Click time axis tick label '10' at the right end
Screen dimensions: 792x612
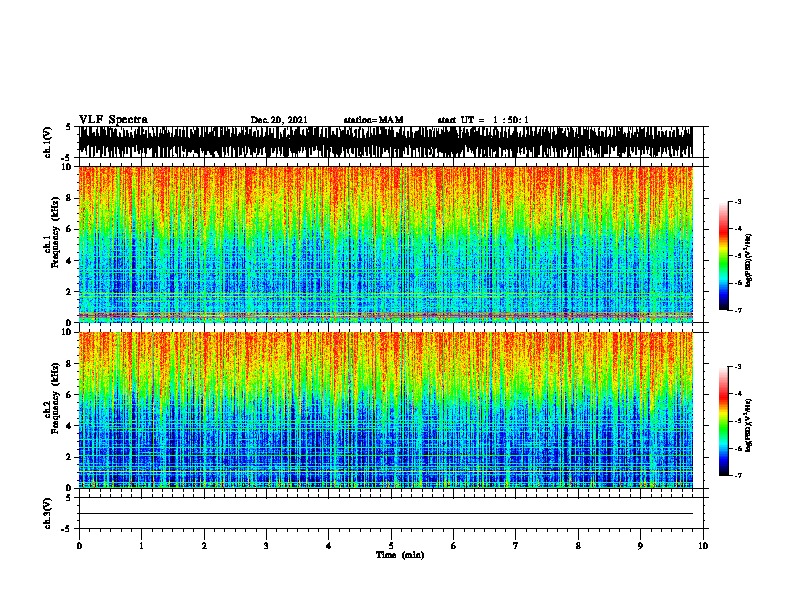(x=703, y=546)
